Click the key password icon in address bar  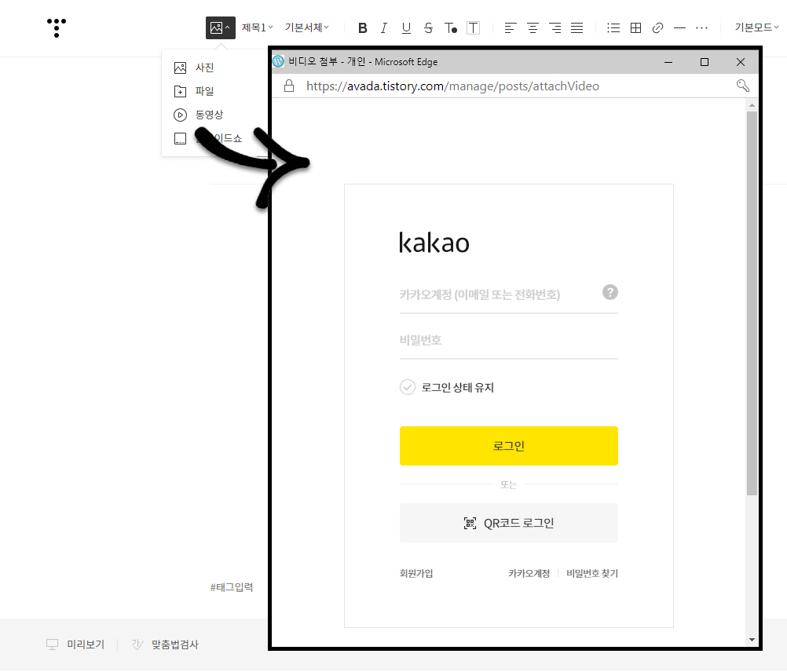(742, 86)
